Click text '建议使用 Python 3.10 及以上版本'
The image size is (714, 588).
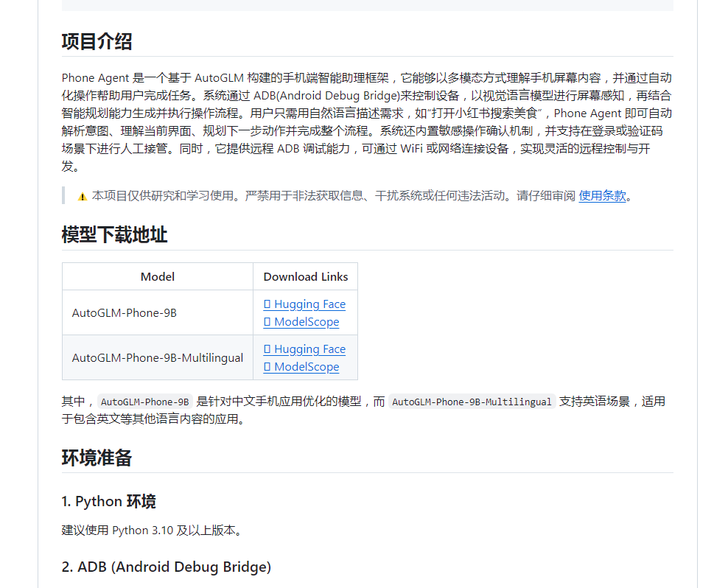click(148, 530)
